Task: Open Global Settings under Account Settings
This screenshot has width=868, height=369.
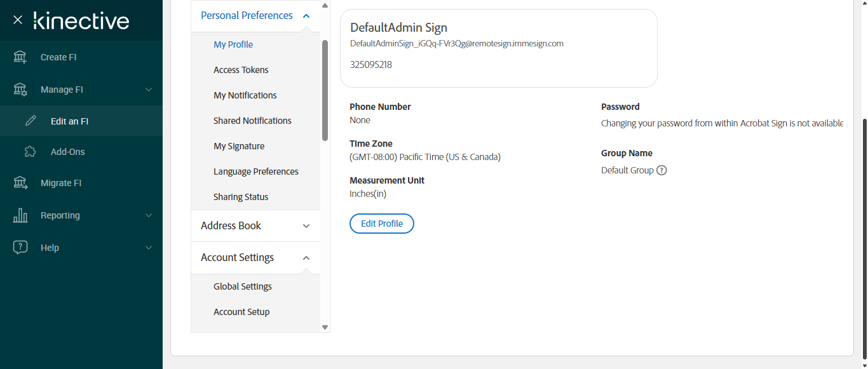Action: pos(242,286)
